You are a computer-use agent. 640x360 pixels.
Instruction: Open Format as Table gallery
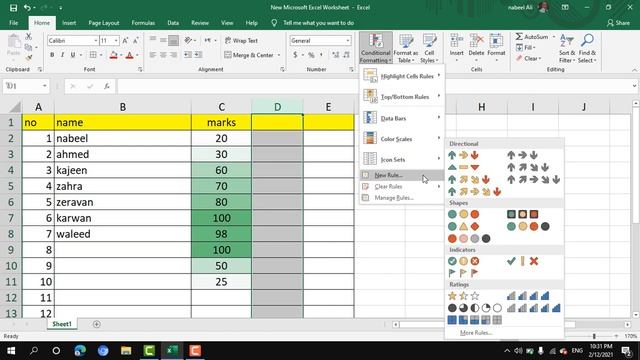pyautogui.click(x=406, y=48)
